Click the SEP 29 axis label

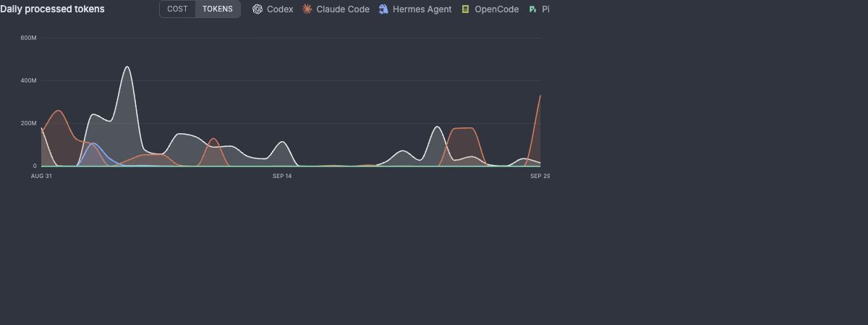(x=540, y=176)
